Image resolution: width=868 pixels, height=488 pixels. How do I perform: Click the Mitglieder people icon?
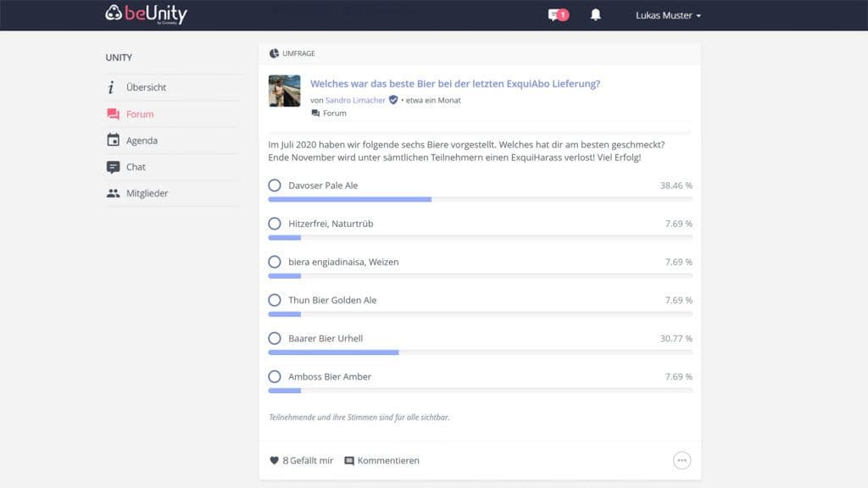tap(113, 193)
